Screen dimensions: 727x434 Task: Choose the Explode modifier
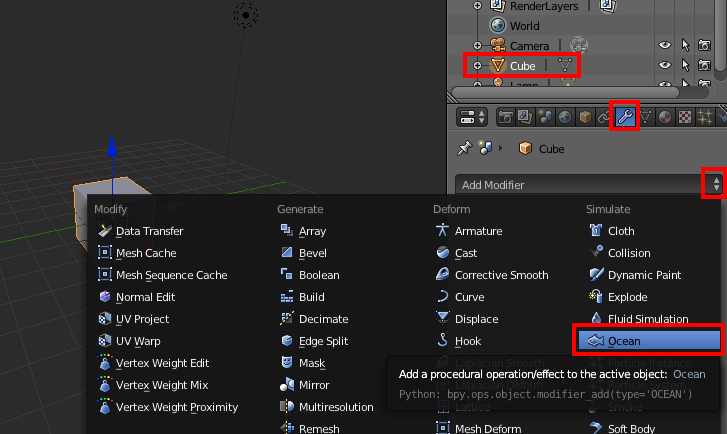[x=627, y=297]
